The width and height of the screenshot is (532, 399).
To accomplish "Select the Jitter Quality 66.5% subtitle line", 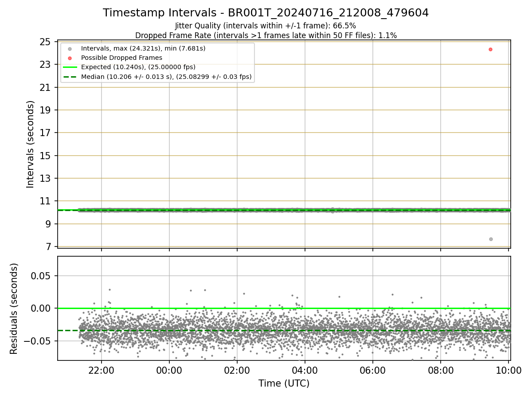I will [x=266, y=26].
